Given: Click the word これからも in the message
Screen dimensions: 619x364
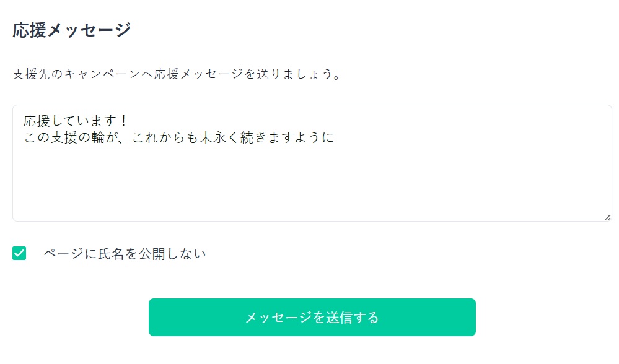Looking at the screenshot, I should click(x=165, y=137).
